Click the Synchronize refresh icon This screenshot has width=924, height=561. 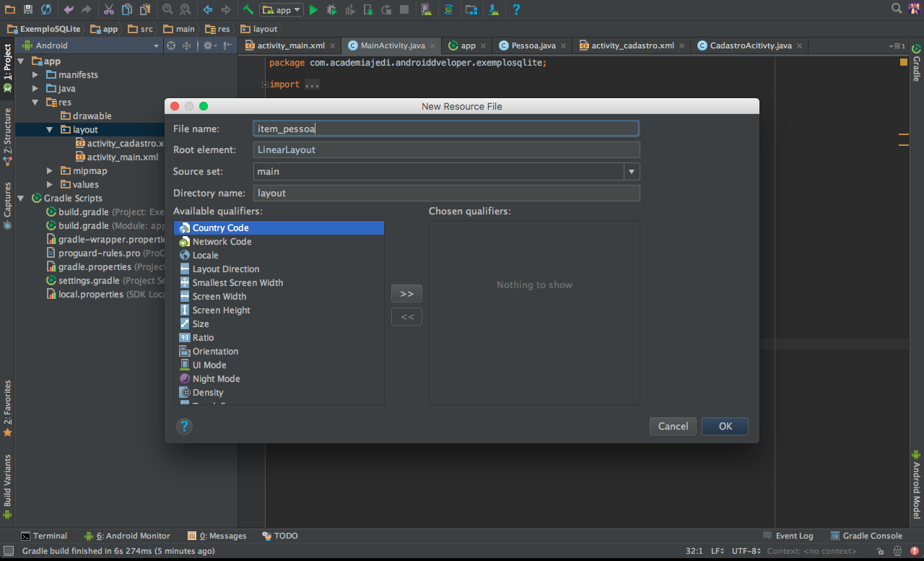click(46, 9)
